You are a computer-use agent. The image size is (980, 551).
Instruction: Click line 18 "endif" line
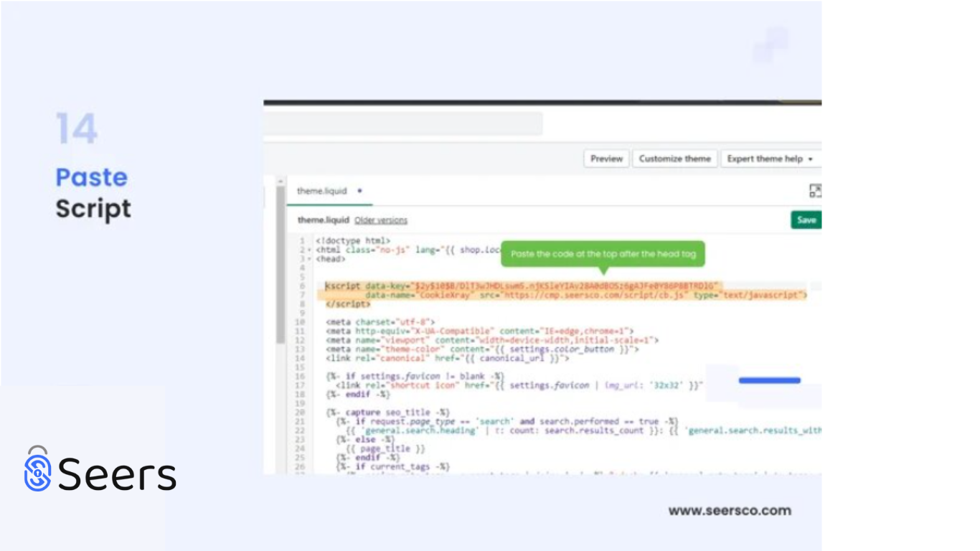tap(357, 394)
